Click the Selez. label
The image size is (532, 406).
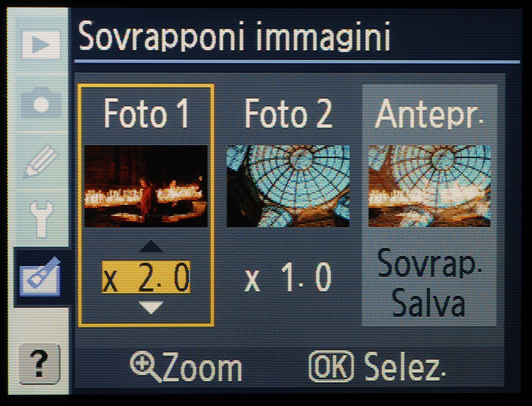(404, 367)
